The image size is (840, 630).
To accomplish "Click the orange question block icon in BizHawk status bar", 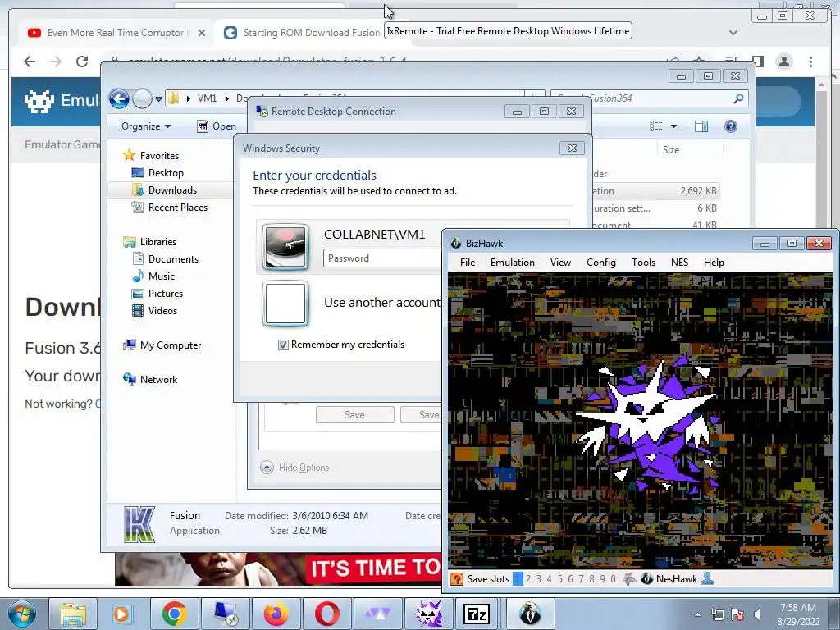I will click(456, 579).
